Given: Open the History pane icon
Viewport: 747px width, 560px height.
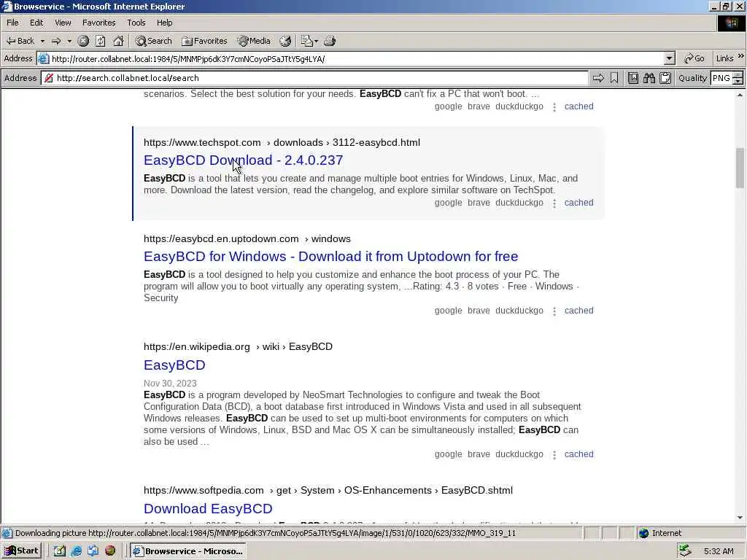Looking at the screenshot, I should [x=285, y=41].
